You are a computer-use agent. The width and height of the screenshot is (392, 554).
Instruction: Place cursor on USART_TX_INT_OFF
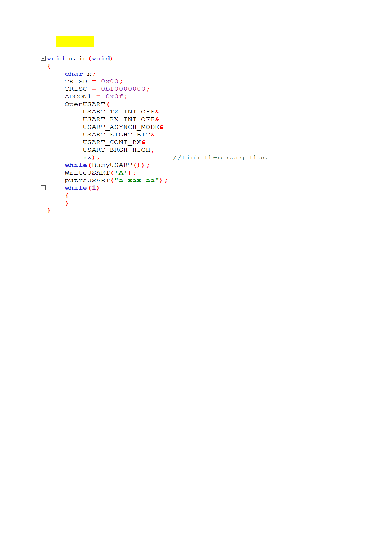(x=118, y=112)
